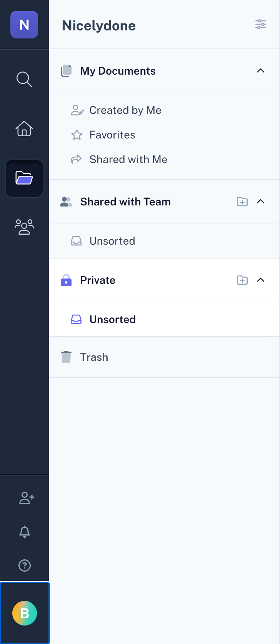Open Shared with Me
Screen dimensions: 280x644
click(128, 159)
